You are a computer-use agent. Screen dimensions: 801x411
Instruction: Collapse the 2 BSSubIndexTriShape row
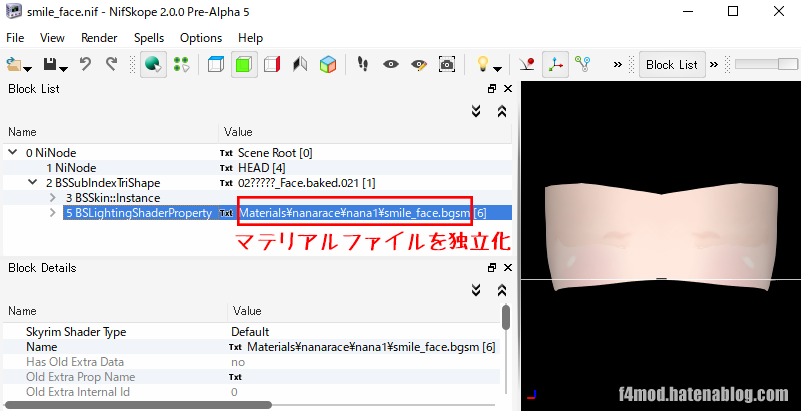(32, 182)
